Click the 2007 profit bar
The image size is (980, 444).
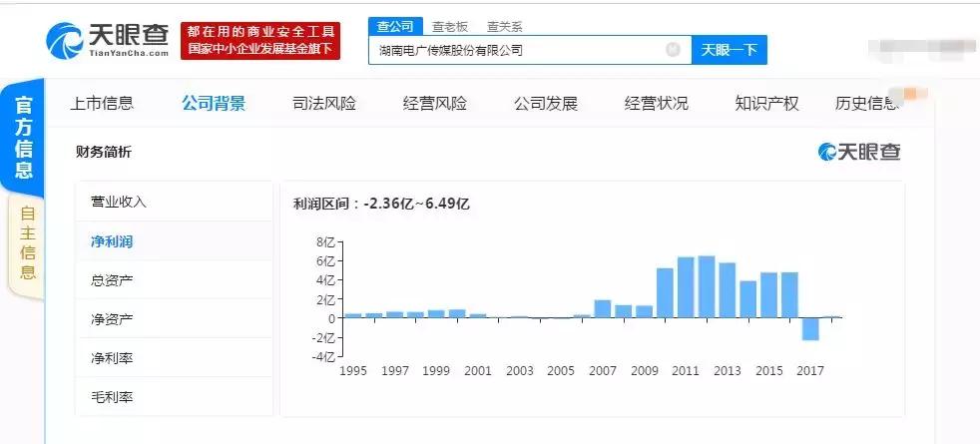(603, 309)
